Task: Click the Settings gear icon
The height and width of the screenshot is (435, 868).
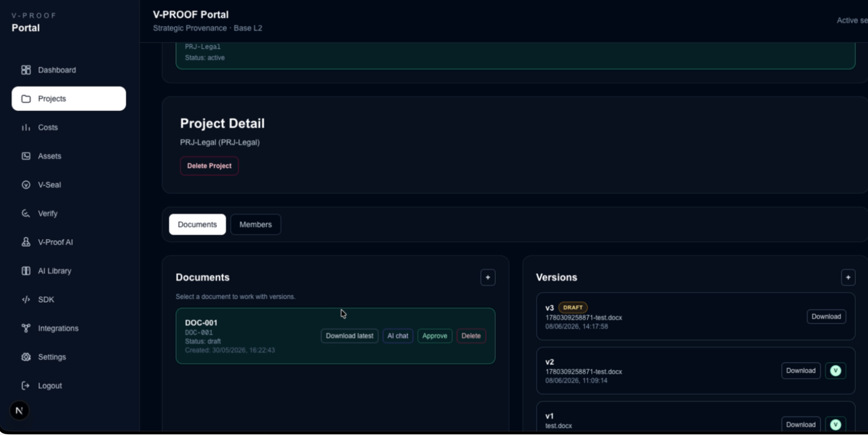Action: (26, 357)
